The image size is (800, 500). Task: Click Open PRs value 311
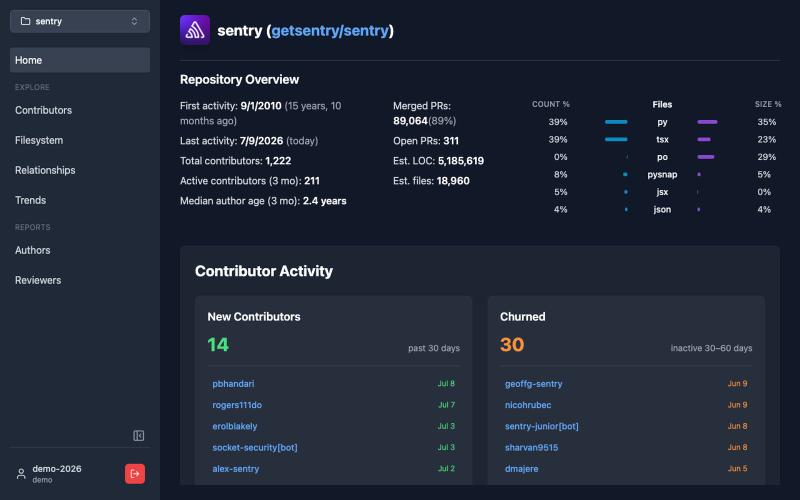451,141
